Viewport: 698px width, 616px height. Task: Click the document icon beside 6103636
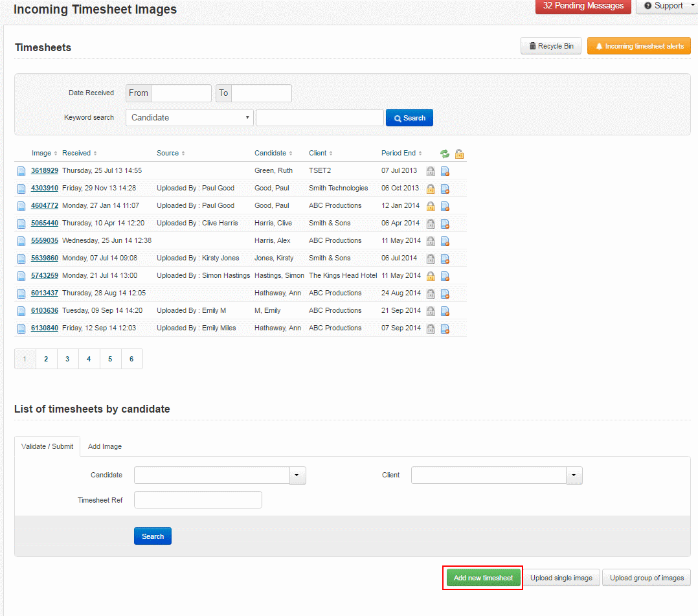(x=21, y=311)
